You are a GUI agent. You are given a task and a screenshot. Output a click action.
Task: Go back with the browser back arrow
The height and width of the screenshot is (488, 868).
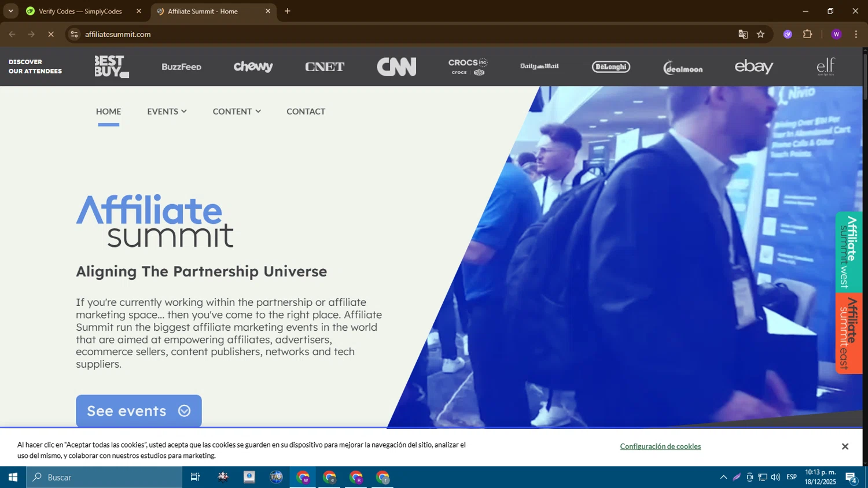point(12,35)
